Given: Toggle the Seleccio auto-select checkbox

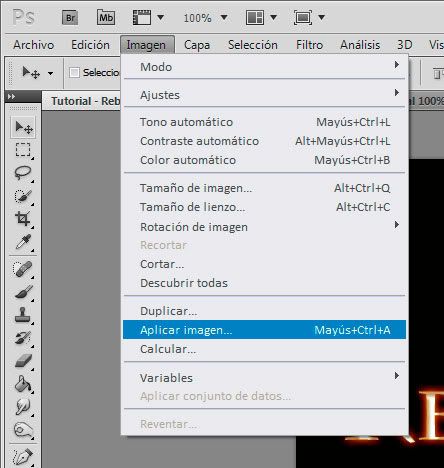Looking at the screenshot, I should click(74, 72).
